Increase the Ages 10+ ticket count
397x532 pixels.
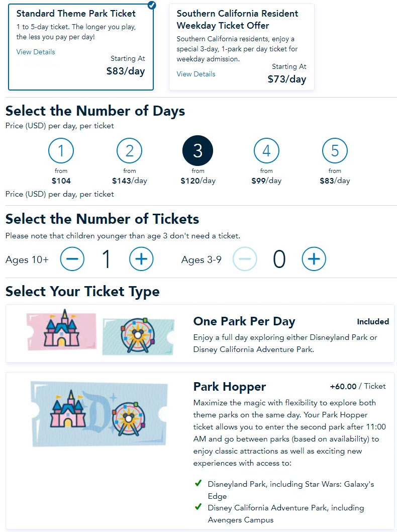(141, 259)
